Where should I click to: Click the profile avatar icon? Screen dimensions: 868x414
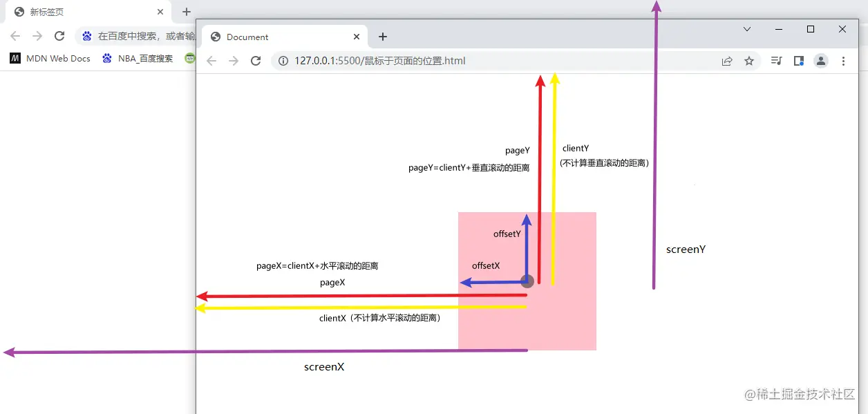pos(820,61)
